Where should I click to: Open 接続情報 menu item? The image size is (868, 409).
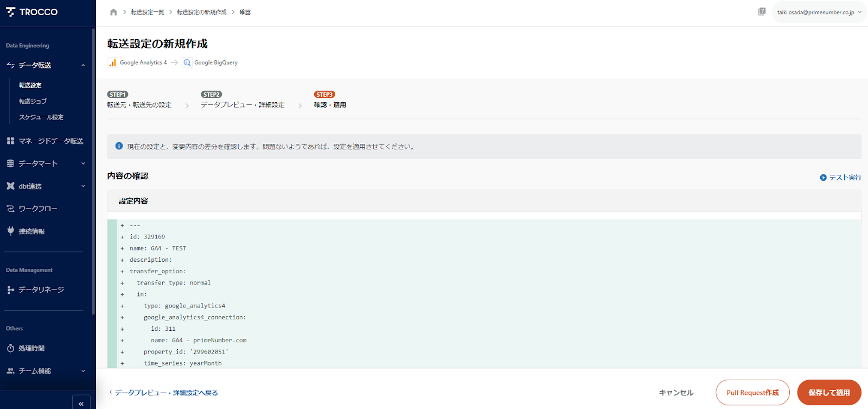(x=31, y=231)
